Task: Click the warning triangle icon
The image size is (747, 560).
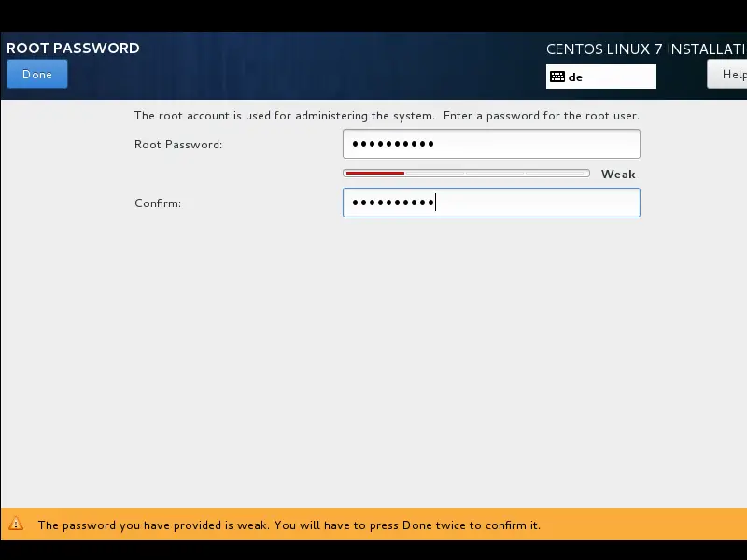Action: [x=16, y=524]
